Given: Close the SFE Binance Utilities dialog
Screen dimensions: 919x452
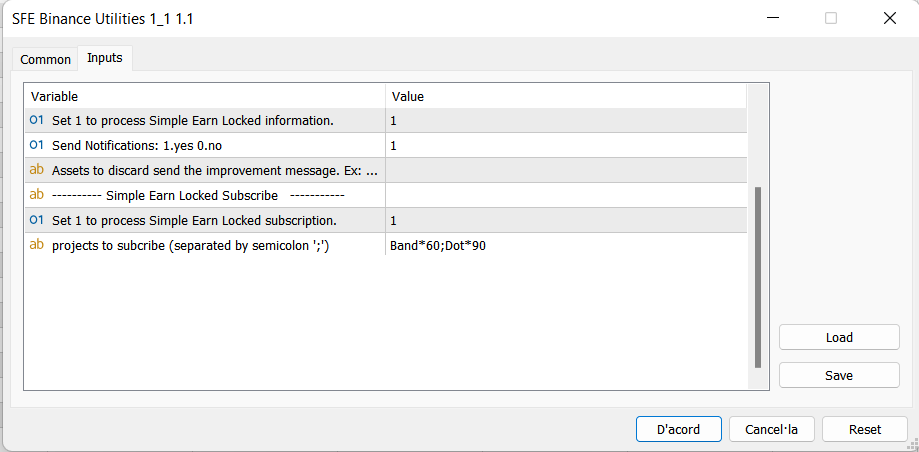Looking at the screenshot, I should tap(890, 19).
